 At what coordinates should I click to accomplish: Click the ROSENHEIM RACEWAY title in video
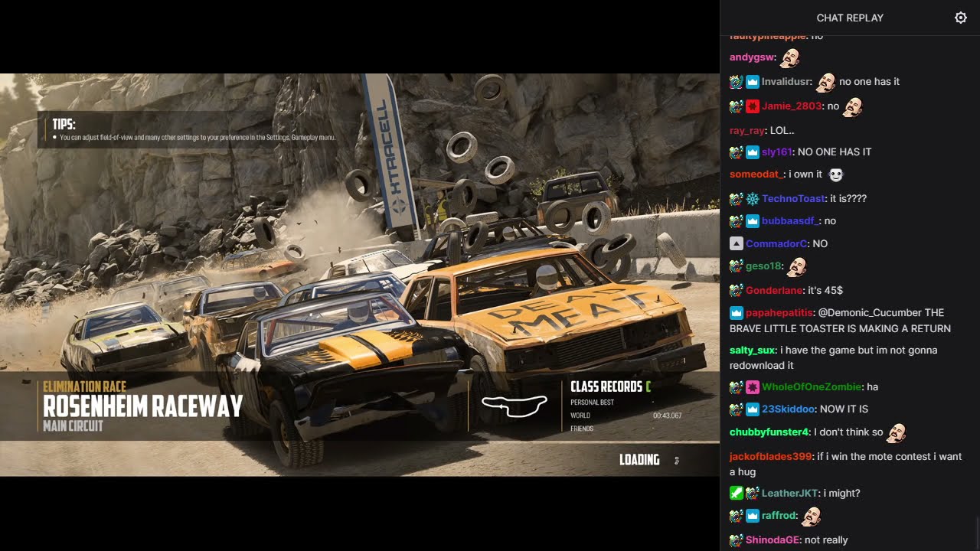[x=143, y=406]
